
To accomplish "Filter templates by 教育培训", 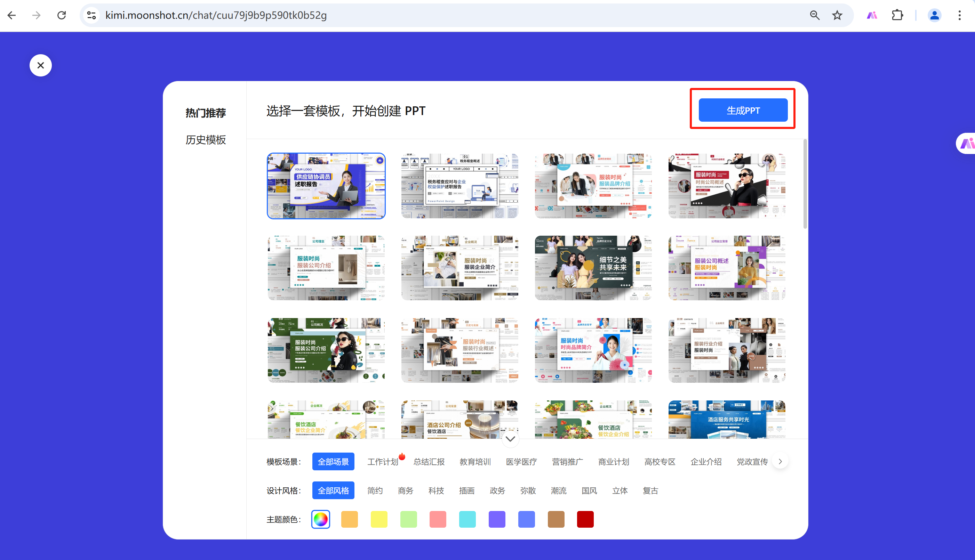I will coord(475,462).
